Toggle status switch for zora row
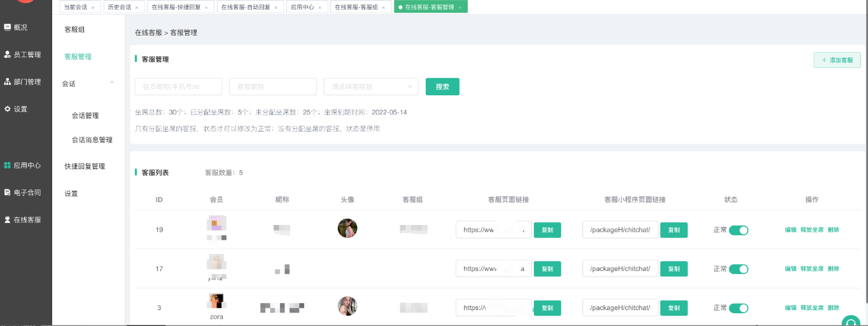 pyautogui.click(x=738, y=308)
